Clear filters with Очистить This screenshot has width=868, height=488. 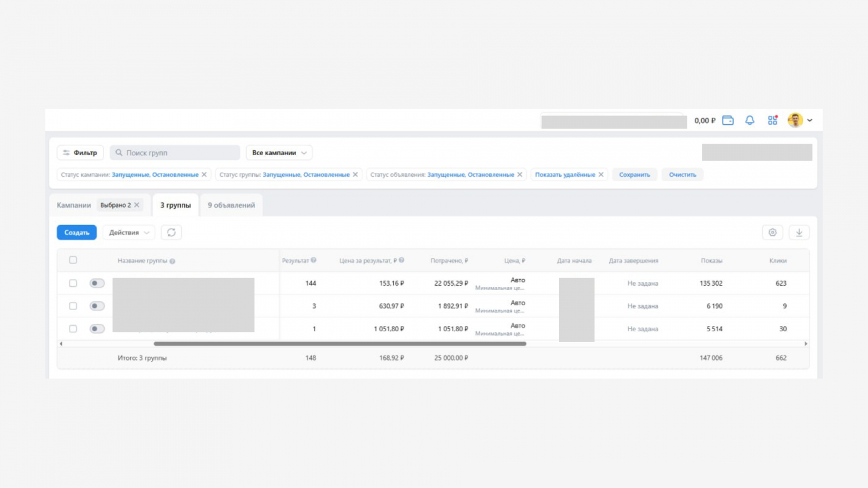tap(682, 175)
